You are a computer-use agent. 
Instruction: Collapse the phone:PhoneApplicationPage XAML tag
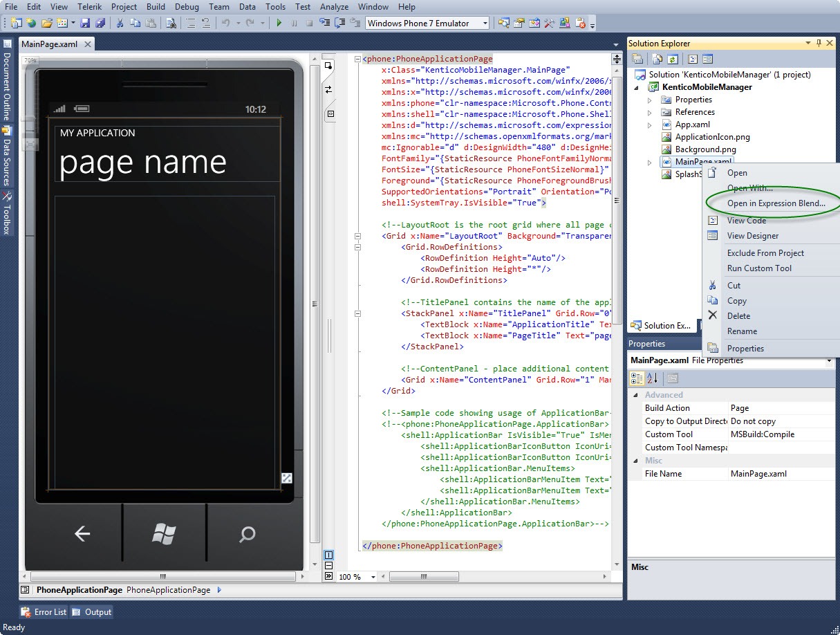[x=357, y=59]
